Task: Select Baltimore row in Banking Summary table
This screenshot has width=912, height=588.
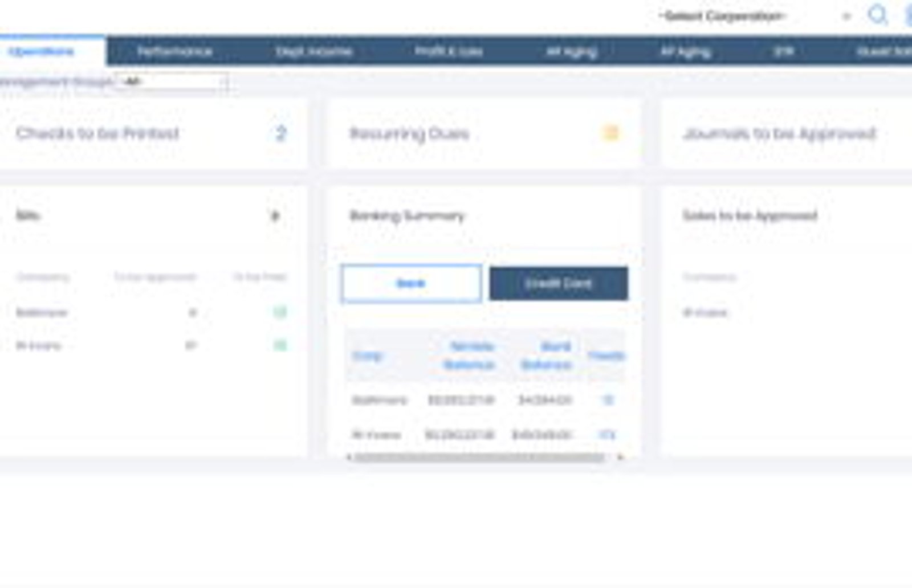Action: click(x=484, y=400)
